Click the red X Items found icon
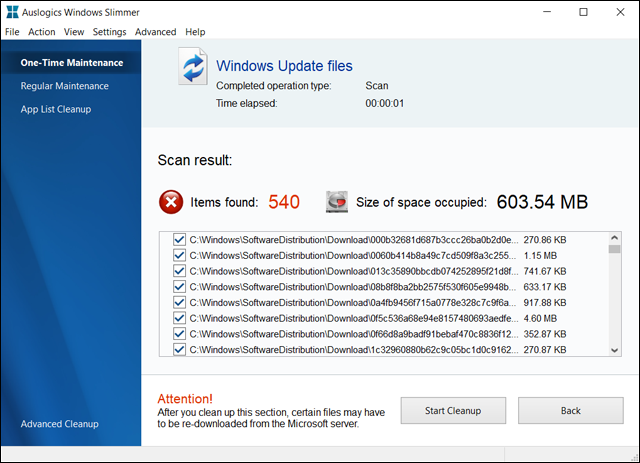 171,202
